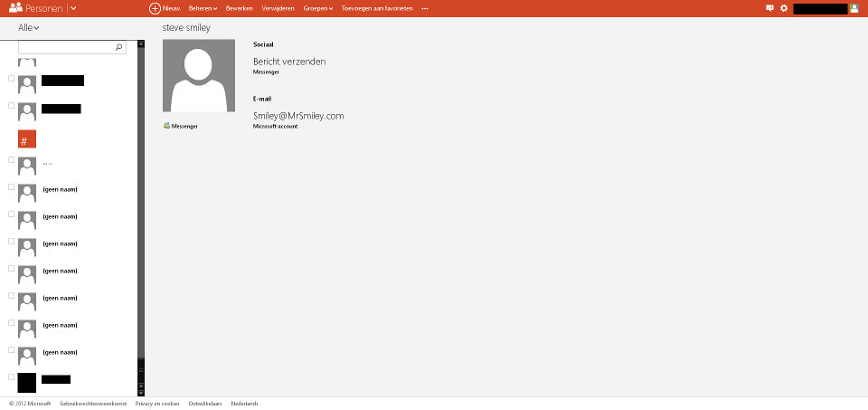Click Toevoegen aan favorieten
Screen dimensions: 868x410
(377, 8)
